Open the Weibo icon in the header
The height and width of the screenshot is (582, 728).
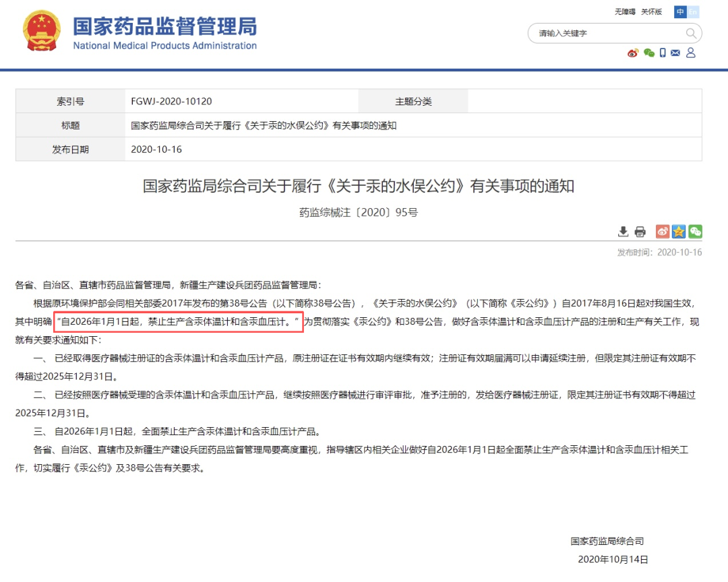[632, 53]
